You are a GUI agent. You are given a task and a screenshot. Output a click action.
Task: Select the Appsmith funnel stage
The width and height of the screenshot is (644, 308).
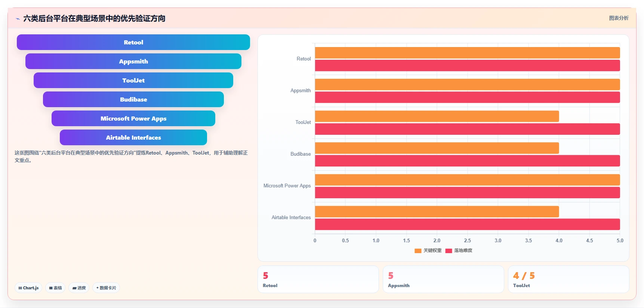(x=133, y=61)
